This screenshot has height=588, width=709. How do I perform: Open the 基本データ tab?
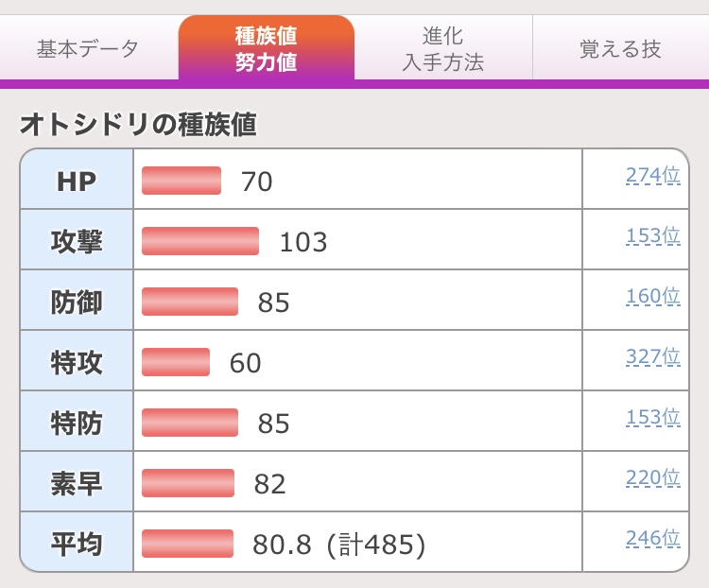click(88, 49)
